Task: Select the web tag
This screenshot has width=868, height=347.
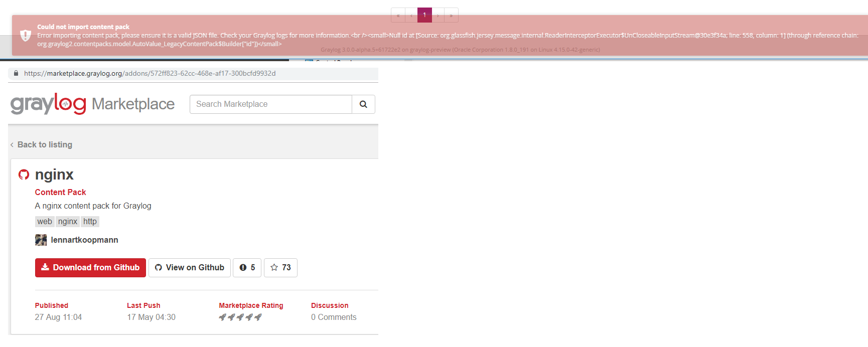Action: click(x=45, y=222)
